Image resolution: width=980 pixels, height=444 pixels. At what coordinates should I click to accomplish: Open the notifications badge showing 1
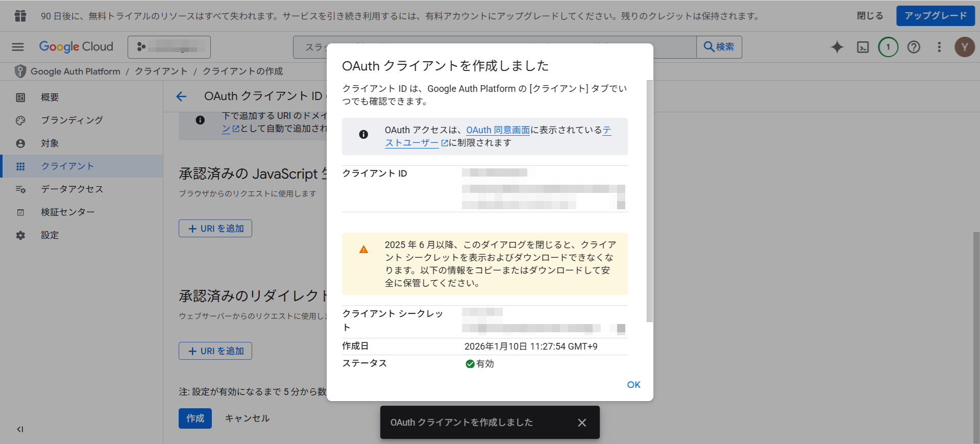(888, 47)
